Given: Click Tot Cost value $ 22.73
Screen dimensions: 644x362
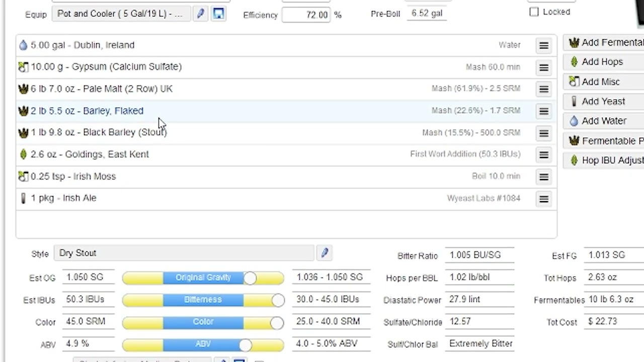Looking at the screenshot, I should pos(614,322).
